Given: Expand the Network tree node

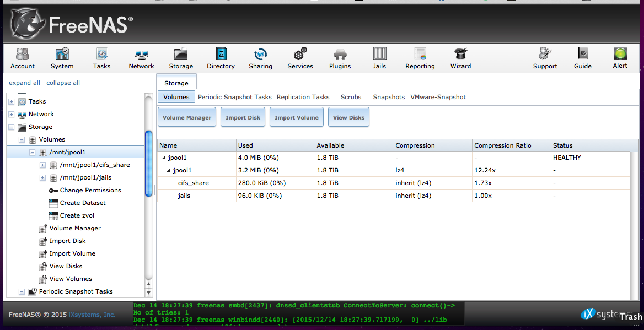Looking at the screenshot, I should pyautogui.click(x=12, y=114).
